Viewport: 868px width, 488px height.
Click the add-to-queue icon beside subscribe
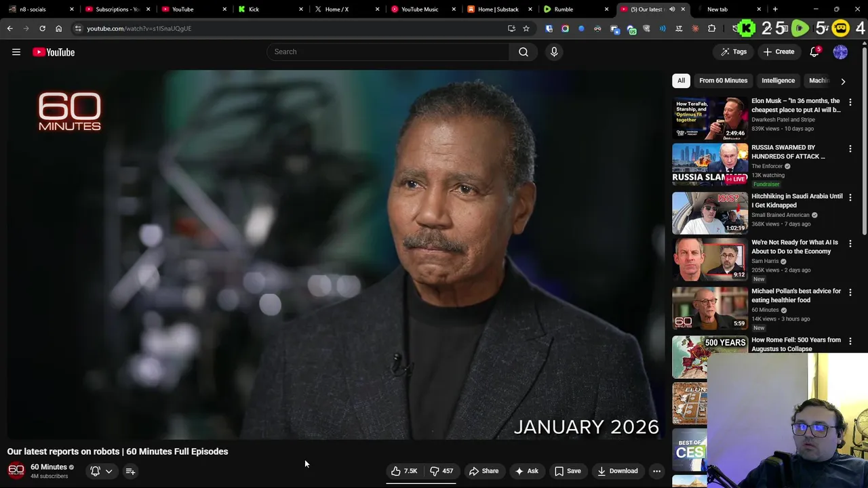[x=130, y=471]
